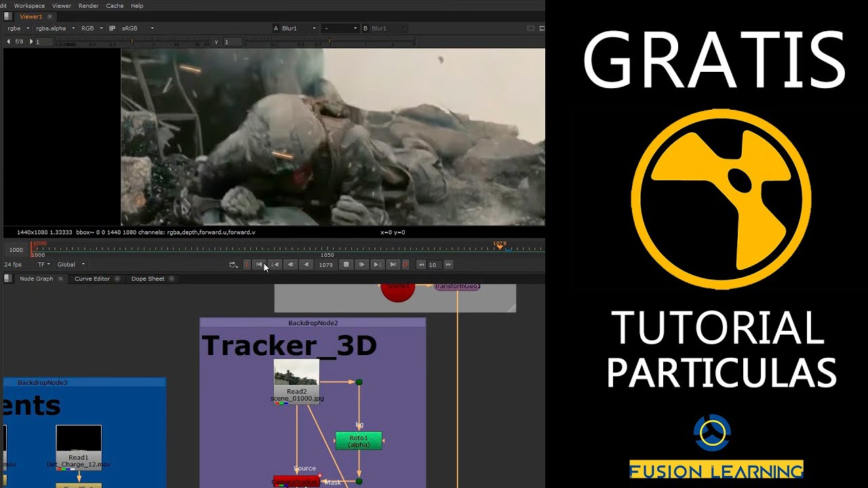
Task: Toggle the IP input process button
Action: coord(113,28)
